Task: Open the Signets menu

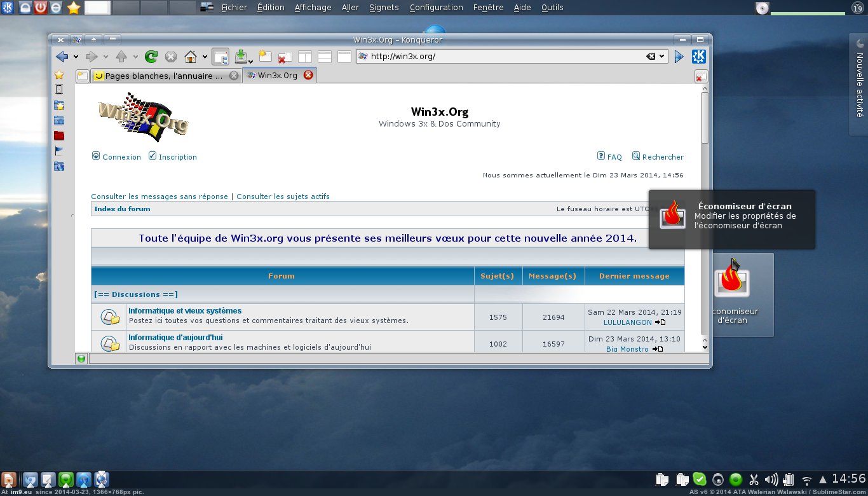Action: click(384, 8)
